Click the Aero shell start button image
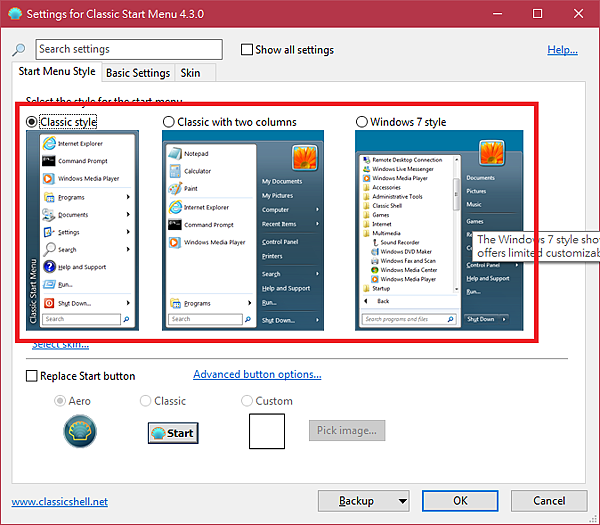 click(x=80, y=431)
